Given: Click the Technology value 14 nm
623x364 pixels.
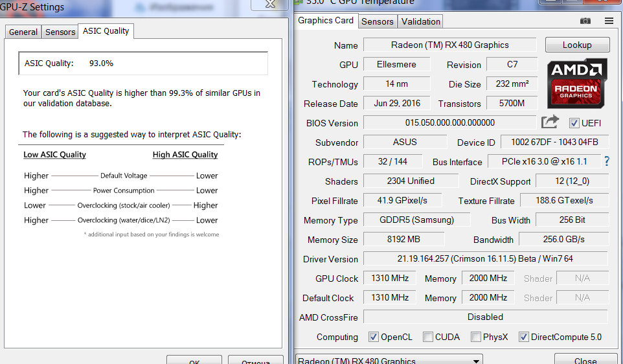Looking at the screenshot, I should [396, 84].
